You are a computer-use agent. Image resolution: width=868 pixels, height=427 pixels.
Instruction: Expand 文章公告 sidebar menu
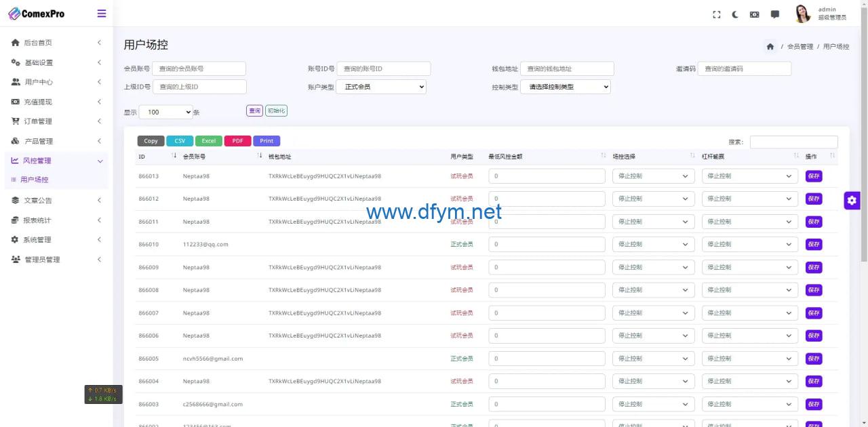(56, 200)
